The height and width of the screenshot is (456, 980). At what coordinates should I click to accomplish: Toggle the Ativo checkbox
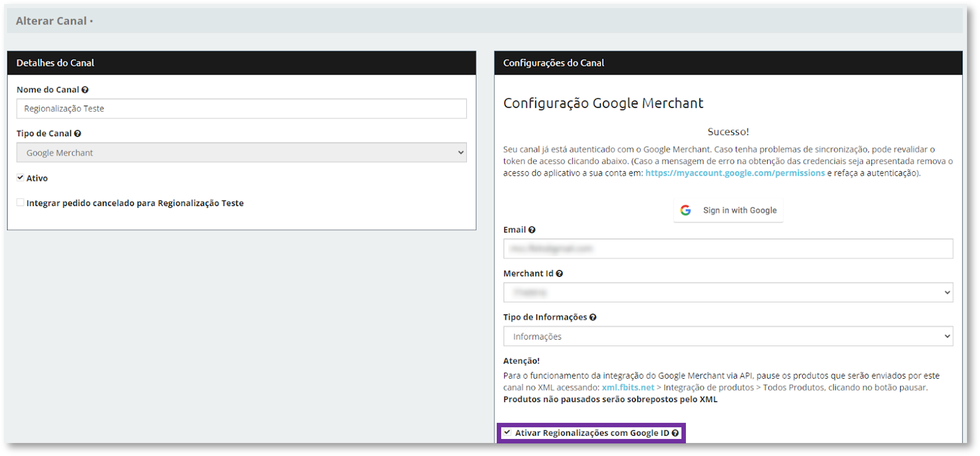point(20,178)
